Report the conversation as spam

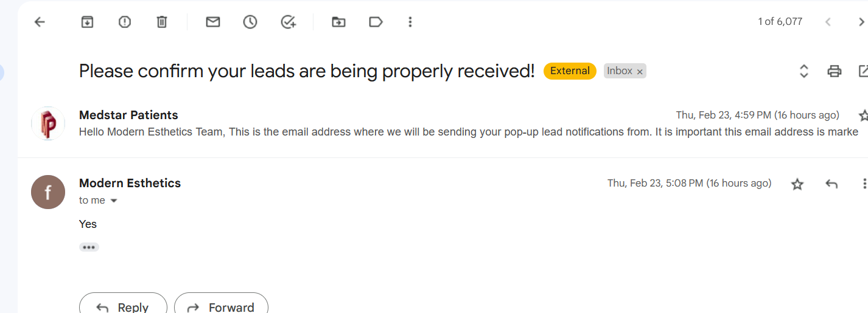coord(125,22)
